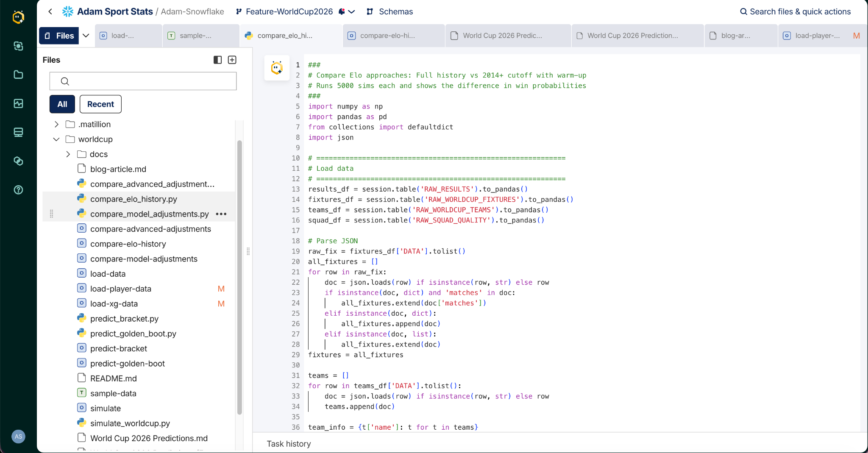Viewport: 868px width, 453px height.
Task: Open compare-model-adjustments pipeline
Action: coord(144,258)
